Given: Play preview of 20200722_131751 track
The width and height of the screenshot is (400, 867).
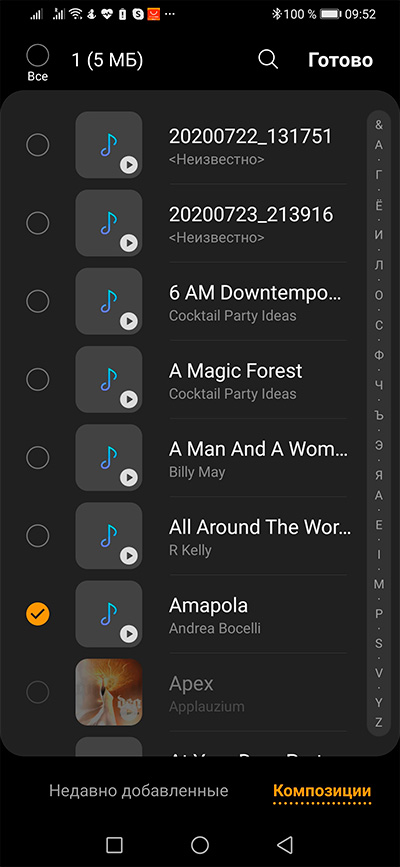Looking at the screenshot, I should pos(129,164).
